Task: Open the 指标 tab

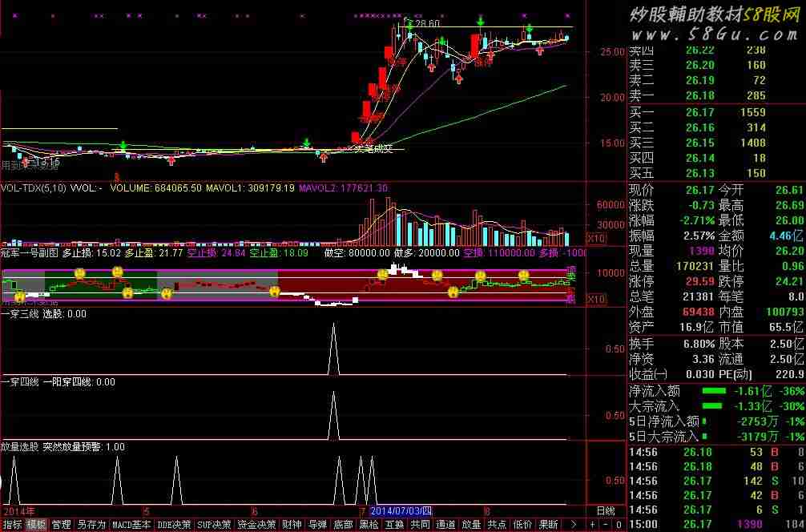Action: tap(12, 525)
